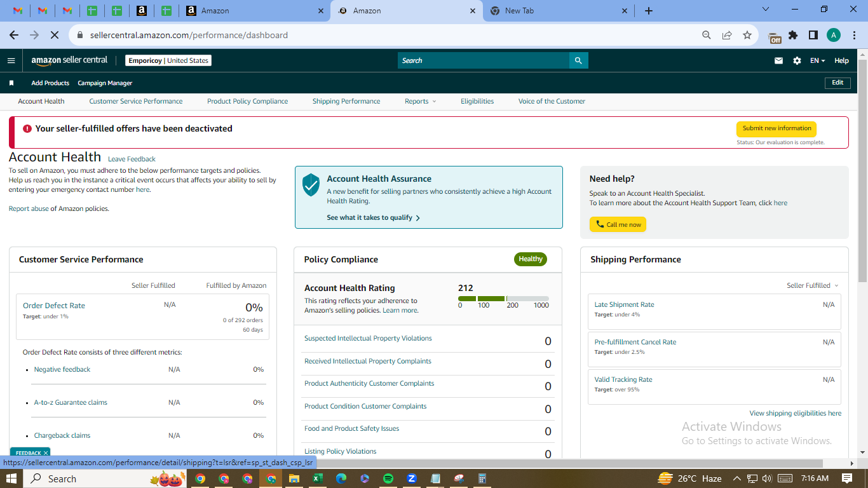The width and height of the screenshot is (868, 488).
Task: Open the Seller Fulfilled dropdown in Shipping Performance
Action: (x=813, y=285)
